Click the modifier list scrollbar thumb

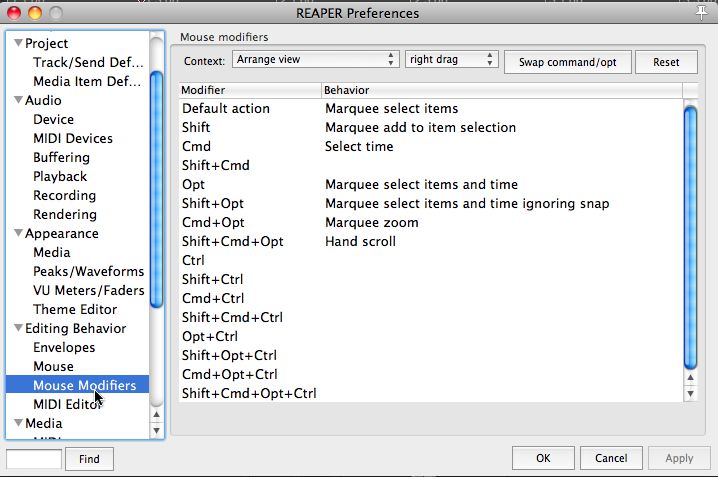[x=690, y=237]
